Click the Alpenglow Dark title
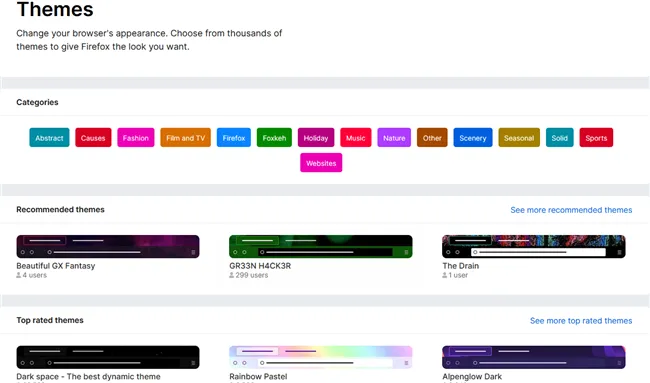The width and height of the screenshot is (650, 383). click(472, 376)
